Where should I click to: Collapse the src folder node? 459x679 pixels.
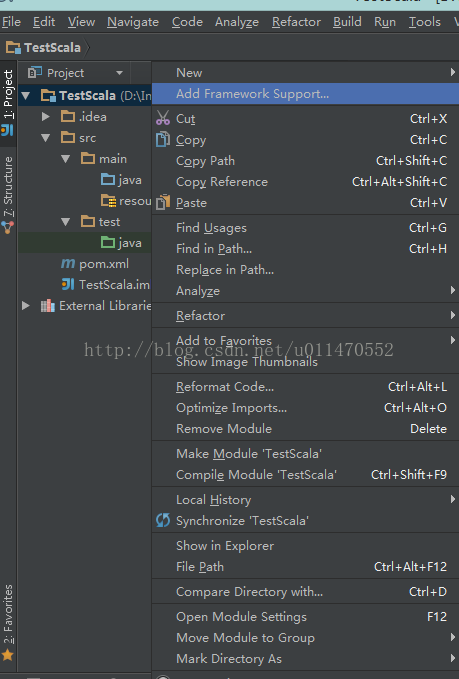click(x=45, y=138)
